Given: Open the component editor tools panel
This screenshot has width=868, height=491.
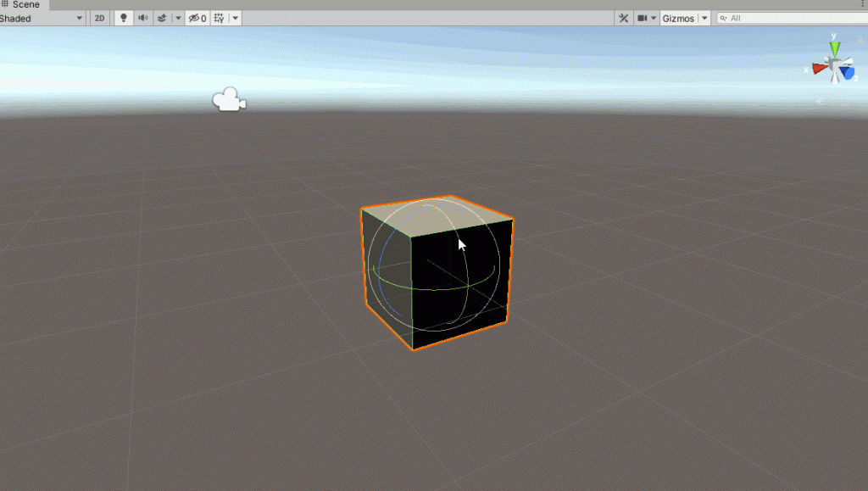Looking at the screenshot, I should (623, 17).
